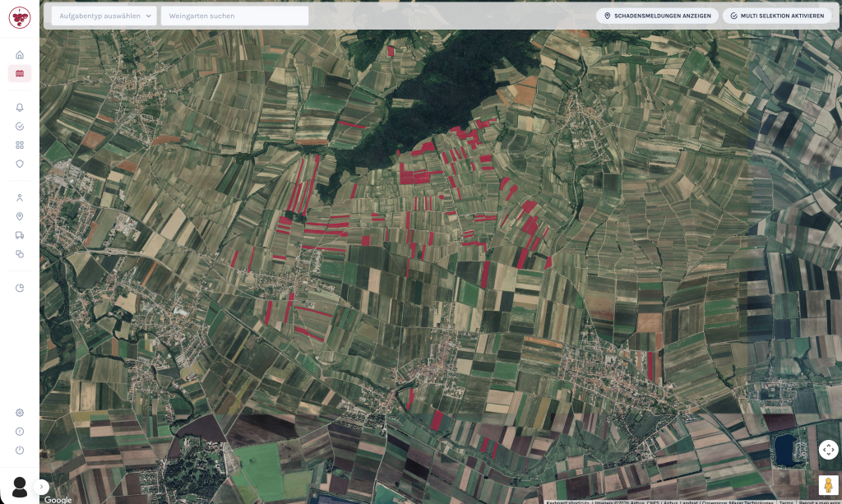Click the shield icon in sidebar
Image resolution: width=842 pixels, height=504 pixels.
point(20,164)
